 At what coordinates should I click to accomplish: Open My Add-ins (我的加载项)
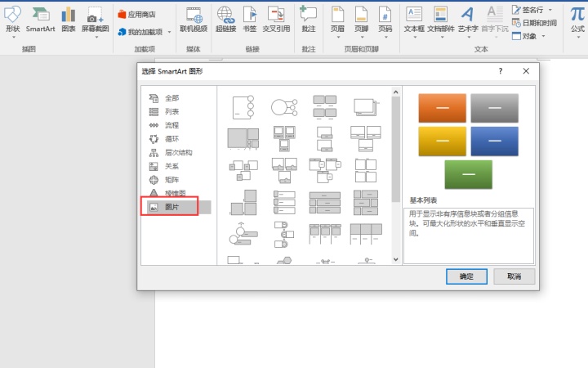tap(140, 32)
